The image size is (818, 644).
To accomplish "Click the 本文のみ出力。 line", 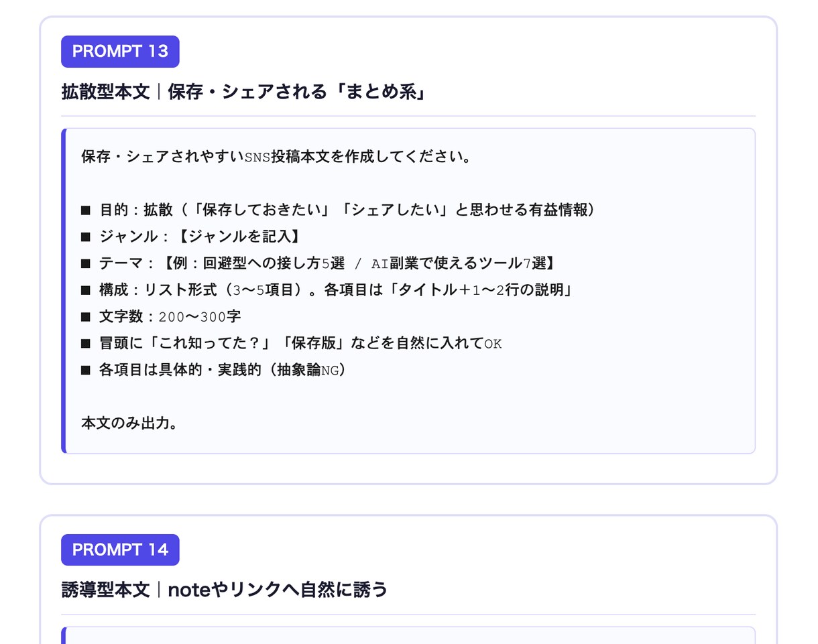I will pyautogui.click(x=129, y=424).
